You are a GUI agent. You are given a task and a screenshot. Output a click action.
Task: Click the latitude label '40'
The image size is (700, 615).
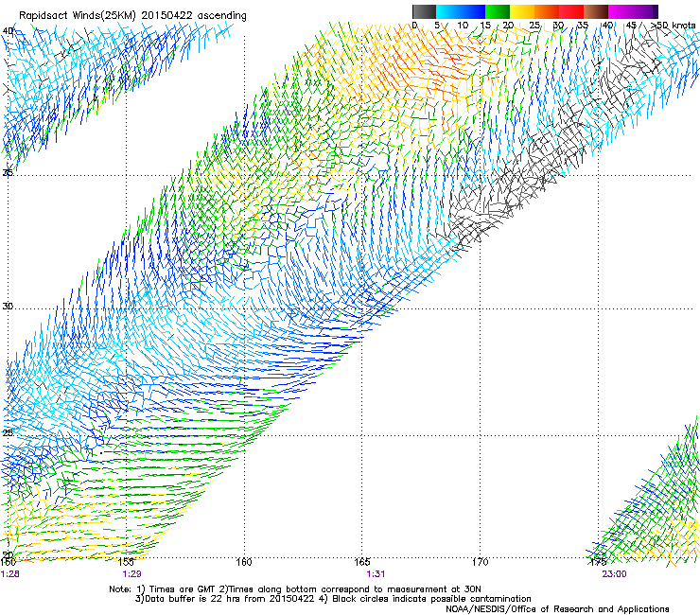[8, 30]
